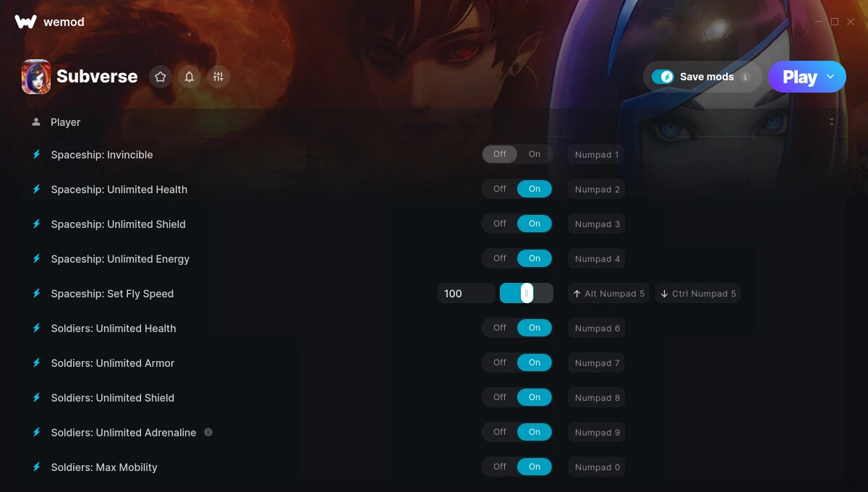
Task: Click the Alt Numpad 5 increase hotkey
Action: coord(608,293)
